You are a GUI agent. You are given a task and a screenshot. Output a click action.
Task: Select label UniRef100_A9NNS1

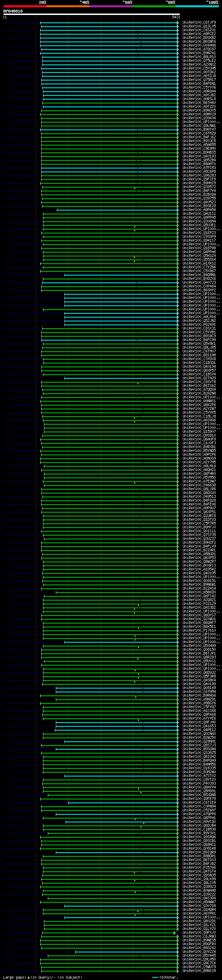point(199,401)
